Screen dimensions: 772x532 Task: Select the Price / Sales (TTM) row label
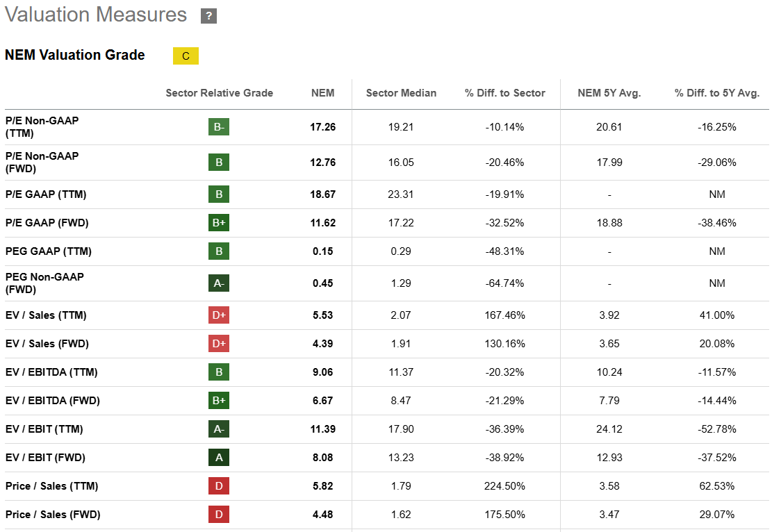51,486
